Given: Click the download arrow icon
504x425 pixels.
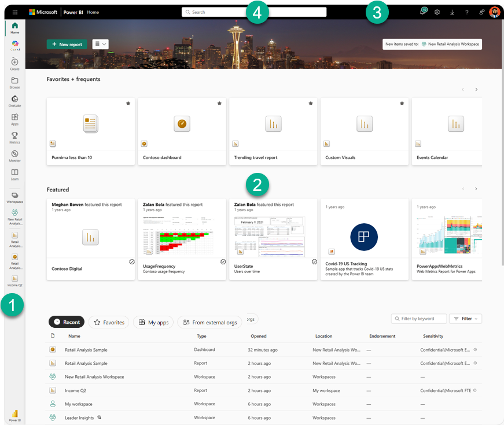Looking at the screenshot, I should click(x=452, y=12).
